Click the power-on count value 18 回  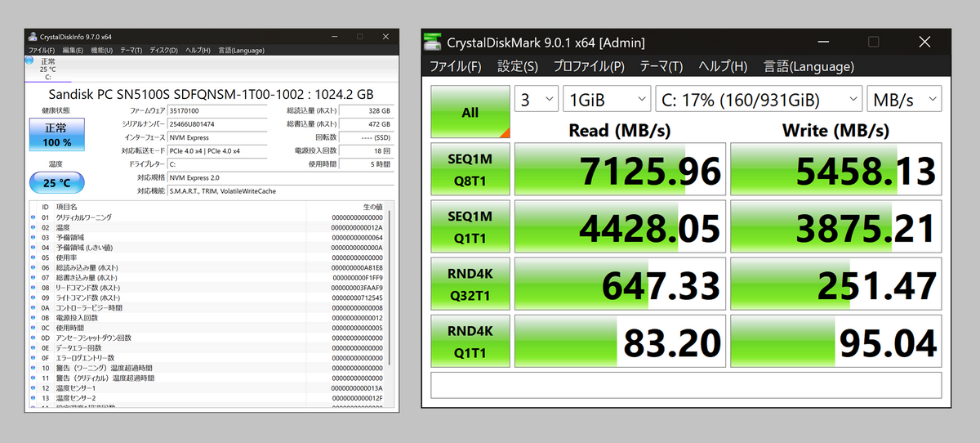click(x=365, y=151)
